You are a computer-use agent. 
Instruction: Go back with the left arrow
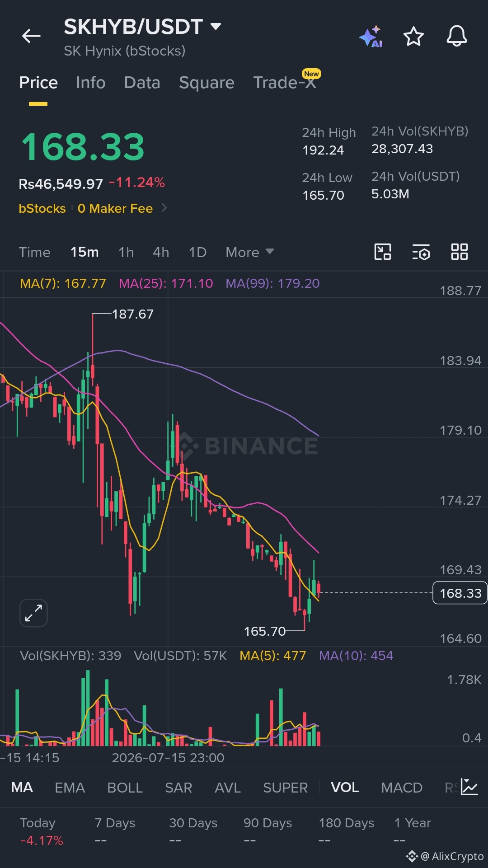[x=31, y=36]
